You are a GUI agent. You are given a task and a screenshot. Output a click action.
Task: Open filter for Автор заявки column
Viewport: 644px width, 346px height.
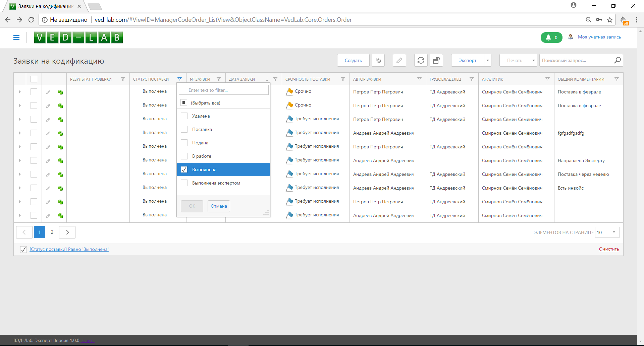pyautogui.click(x=420, y=79)
